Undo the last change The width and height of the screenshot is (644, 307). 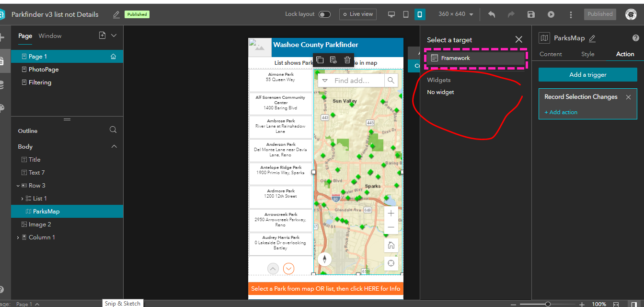pyautogui.click(x=491, y=14)
